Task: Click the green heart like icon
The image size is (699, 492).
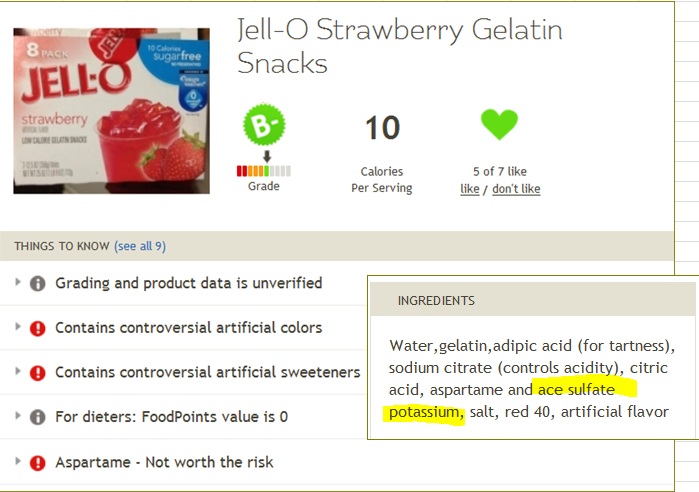Action: (x=499, y=124)
